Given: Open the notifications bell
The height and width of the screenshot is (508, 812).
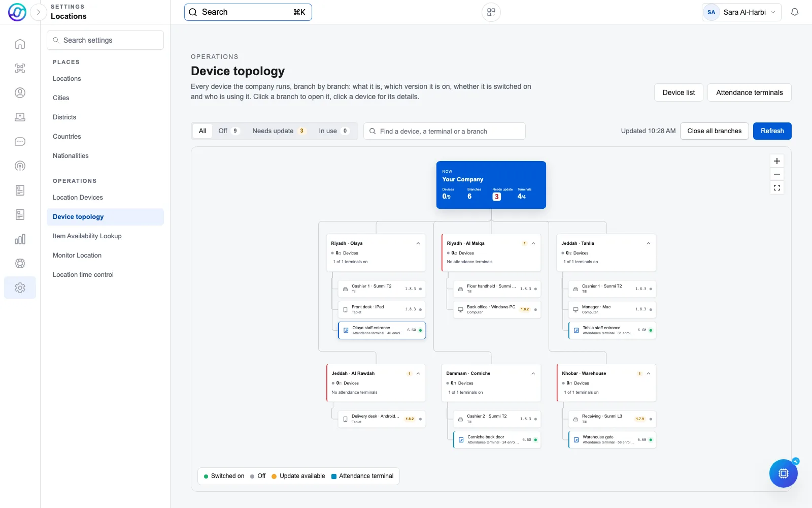Looking at the screenshot, I should tap(795, 12).
